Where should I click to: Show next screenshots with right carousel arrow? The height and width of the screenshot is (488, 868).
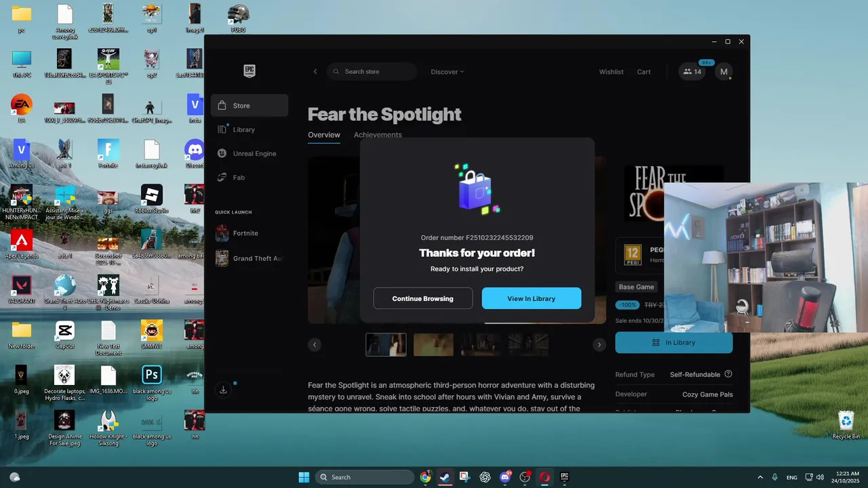pyautogui.click(x=599, y=344)
